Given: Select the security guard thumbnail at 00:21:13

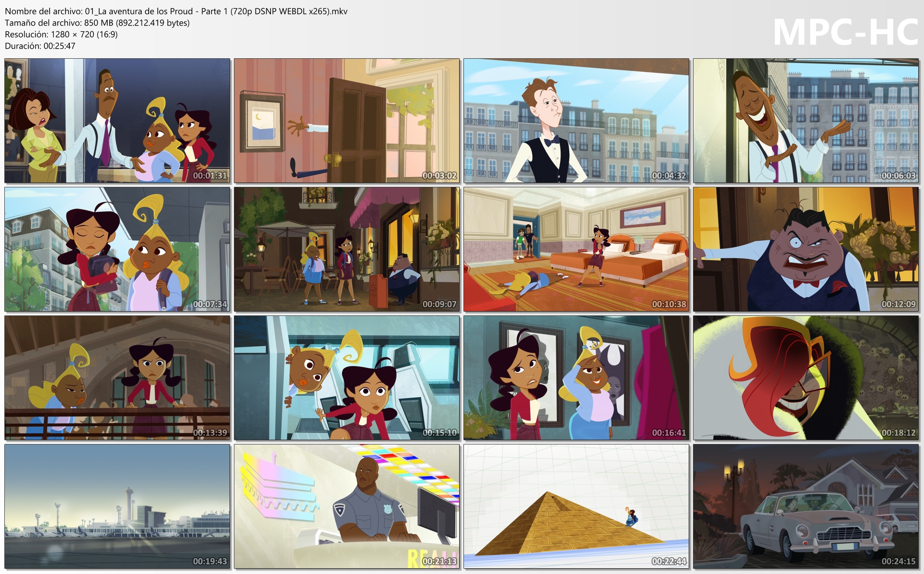Looking at the screenshot, I should tap(346, 507).
